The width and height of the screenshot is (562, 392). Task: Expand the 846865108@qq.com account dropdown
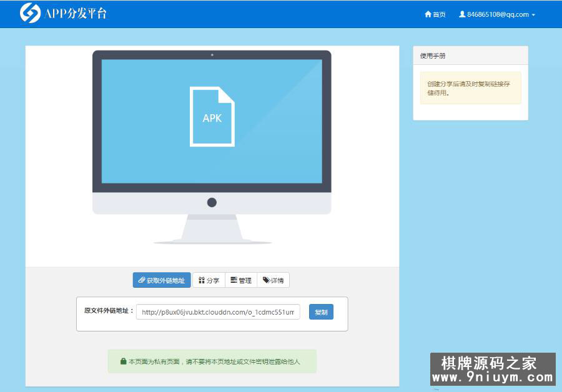[x=497, y=14]
